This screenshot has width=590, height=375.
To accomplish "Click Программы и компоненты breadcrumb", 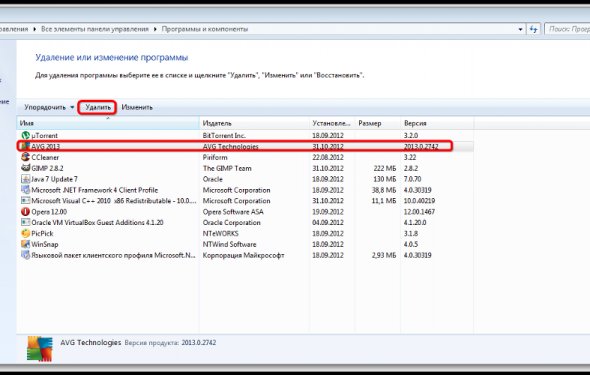I will pos(205,29).
